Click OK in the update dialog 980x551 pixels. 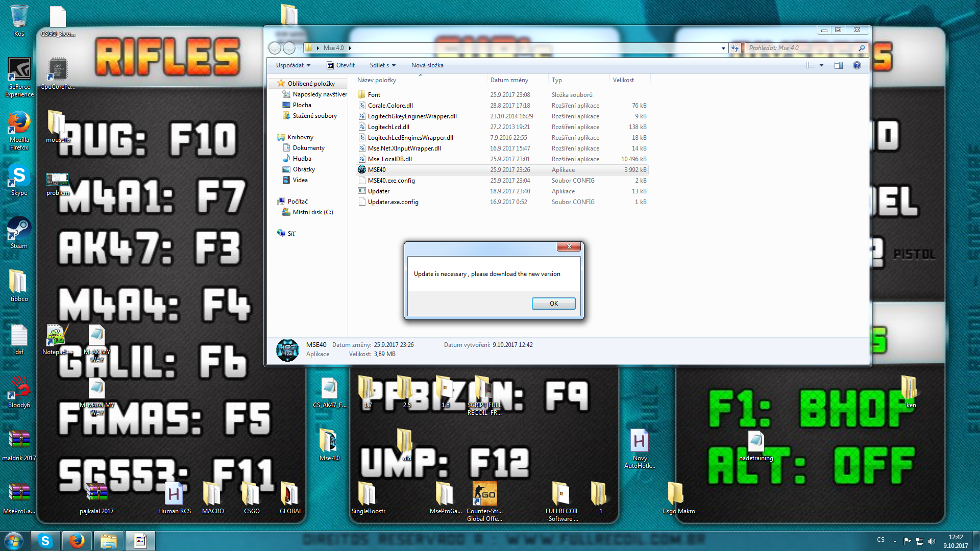(553, 303)
